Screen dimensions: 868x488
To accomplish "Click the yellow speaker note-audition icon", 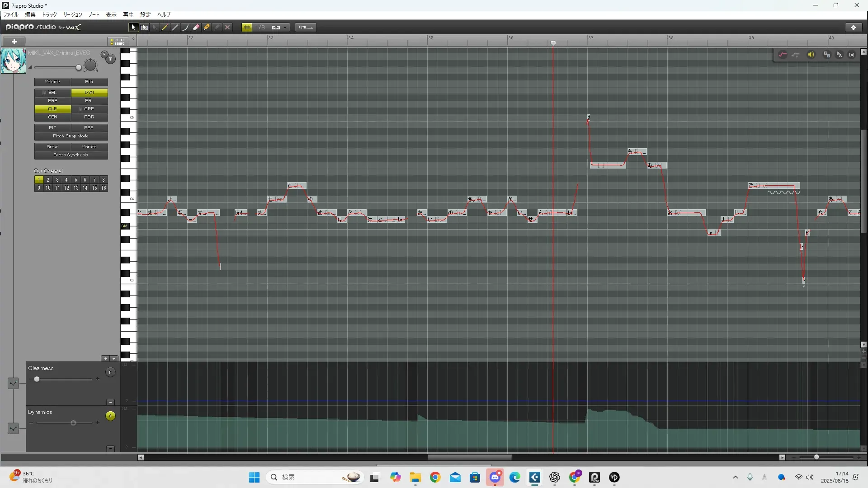I will pyautogui.click(x=811, y=55).
